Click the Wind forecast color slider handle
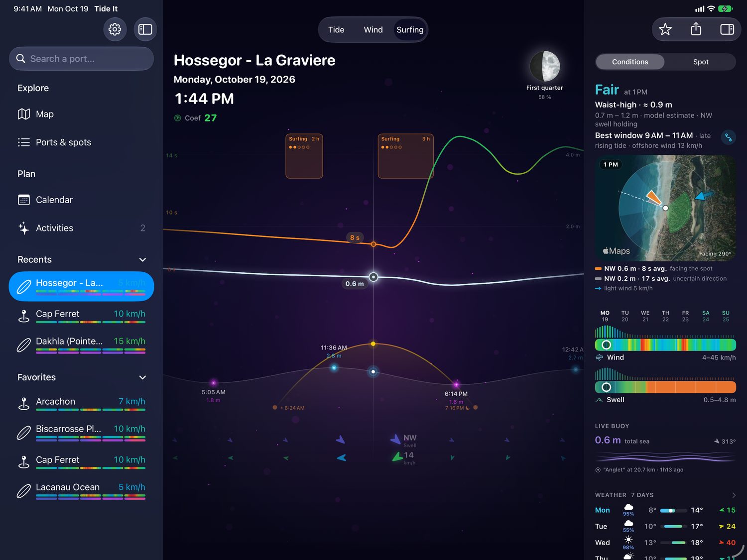Image resolution: width=747 pixels, height=560 pixels. tap(606, 345)
